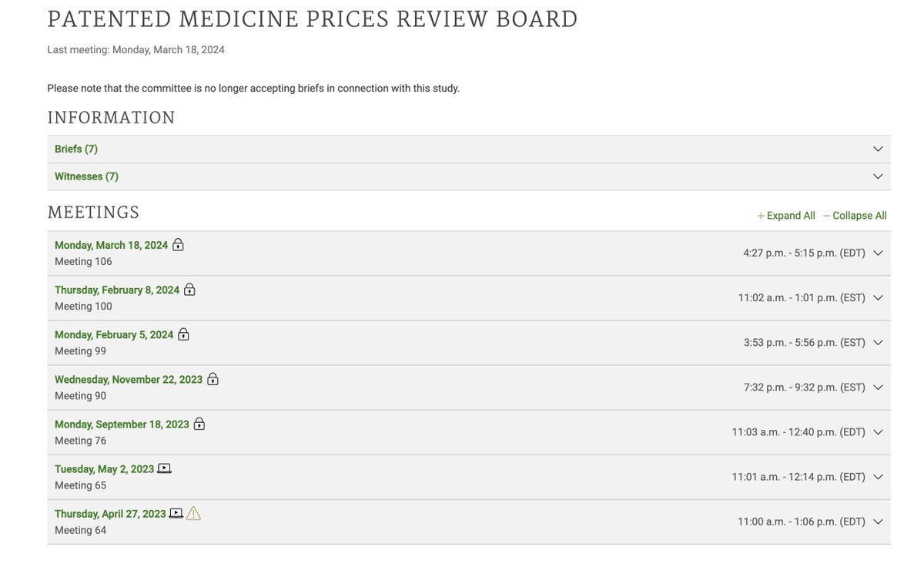Click the lock icon beside March 18, 2024

[178, 245]
